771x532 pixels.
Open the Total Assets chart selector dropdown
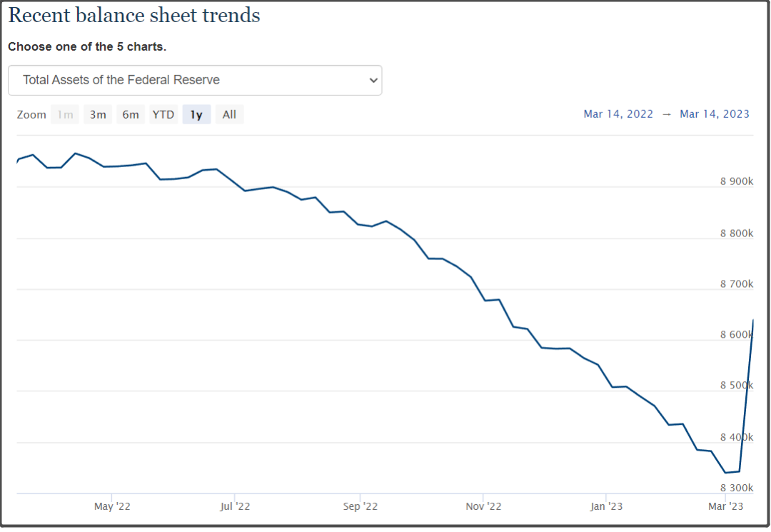195,80
